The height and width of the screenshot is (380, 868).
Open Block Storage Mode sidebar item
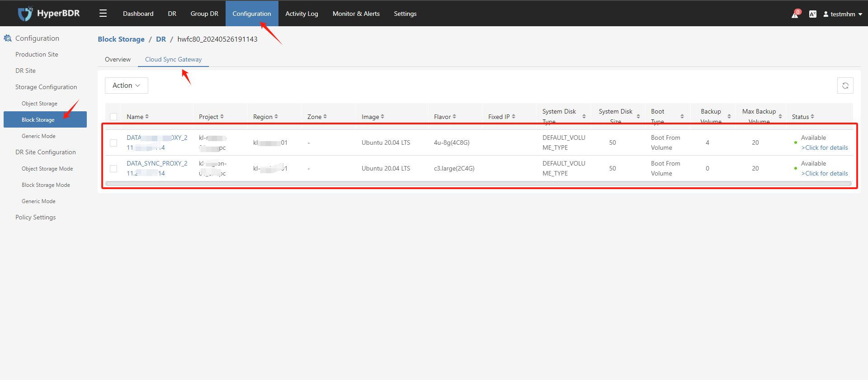46,185
